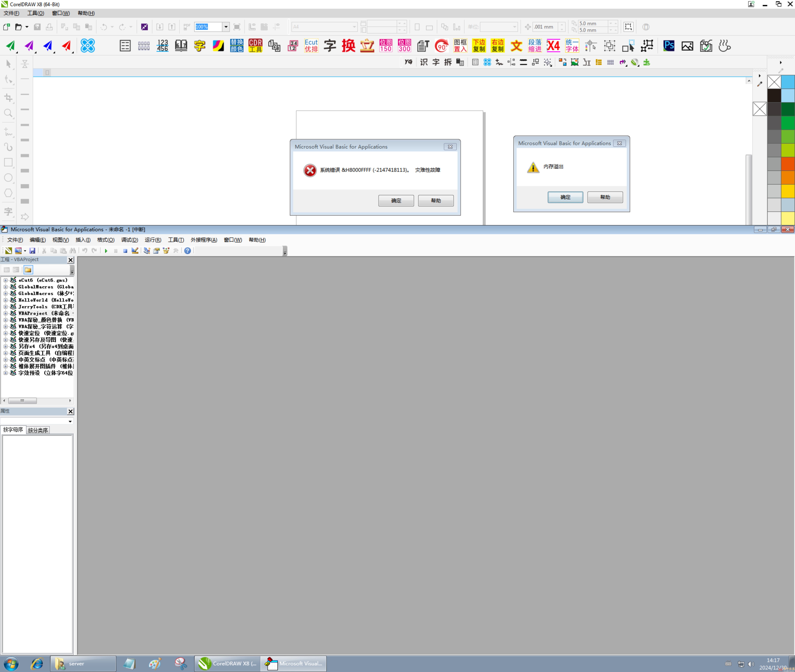795x672 pixels.
Task: Click the red 换 icon
Action: pyautogui.click(x=348, y=46)
